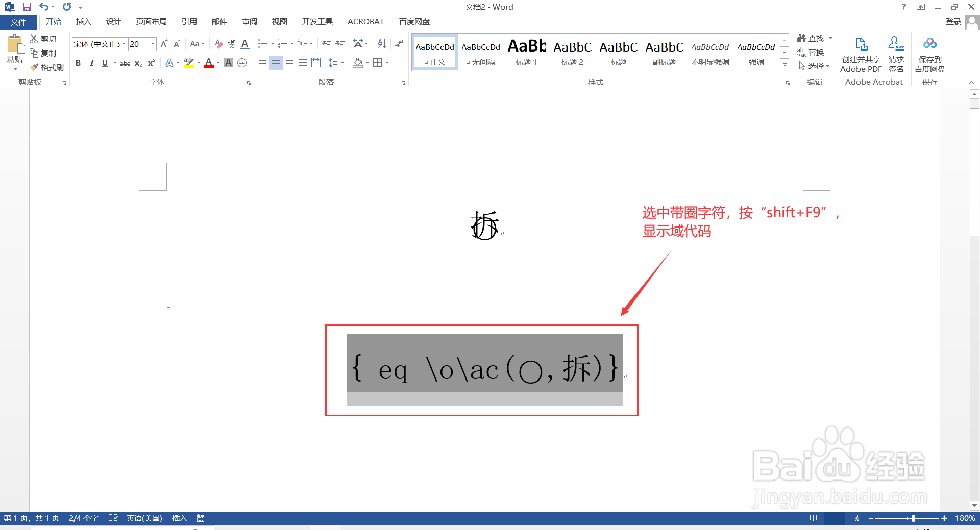Toggle Center alignment
This screenshot has width=980, height=530.
click(x=276, y=63)
